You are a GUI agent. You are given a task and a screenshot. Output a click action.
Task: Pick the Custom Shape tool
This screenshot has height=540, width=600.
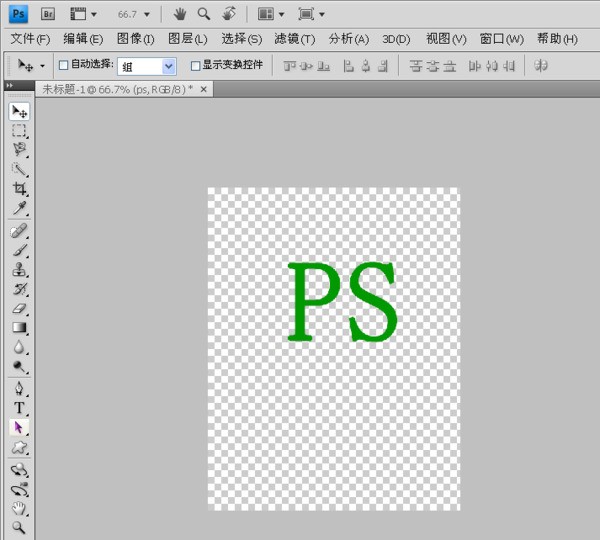point(19,447)
